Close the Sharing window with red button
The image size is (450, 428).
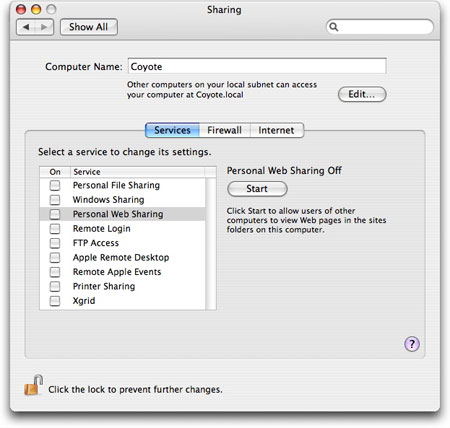21,9
